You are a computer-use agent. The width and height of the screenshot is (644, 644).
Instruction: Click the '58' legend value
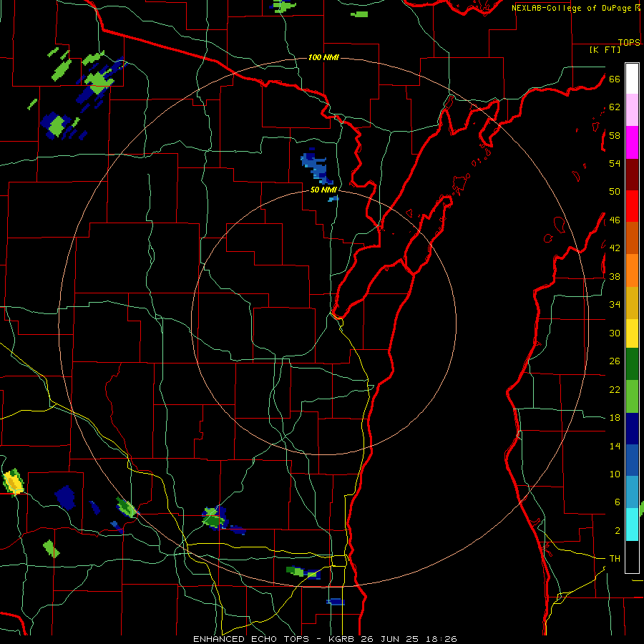point(615,135)
